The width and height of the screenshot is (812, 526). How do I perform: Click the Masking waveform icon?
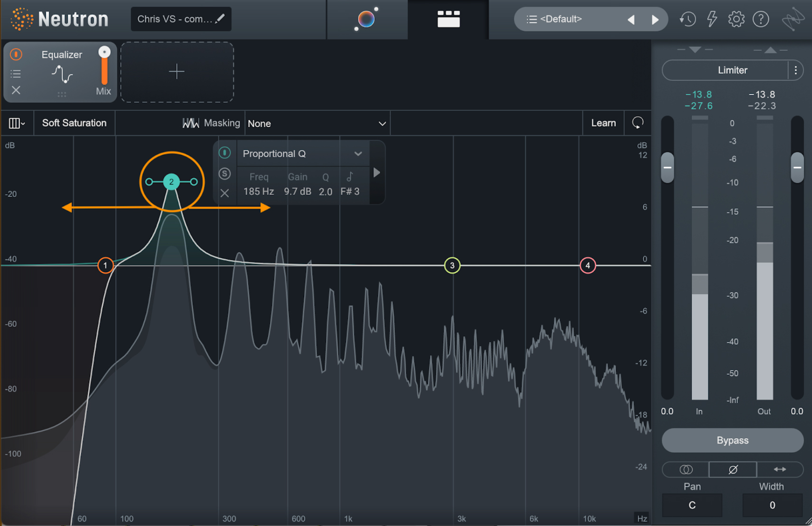pyautogui.click(x=191, y=123)
